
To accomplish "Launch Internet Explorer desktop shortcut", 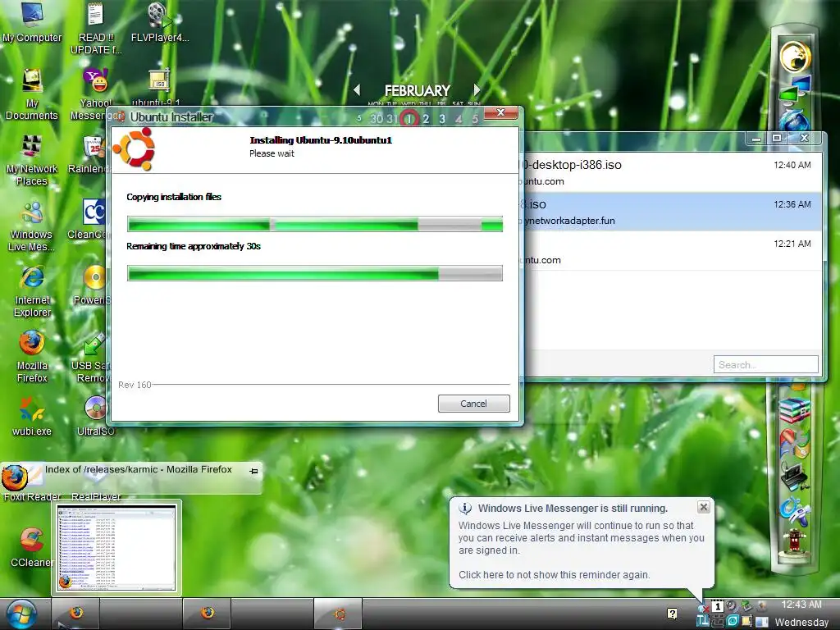I will click(32, 291).
